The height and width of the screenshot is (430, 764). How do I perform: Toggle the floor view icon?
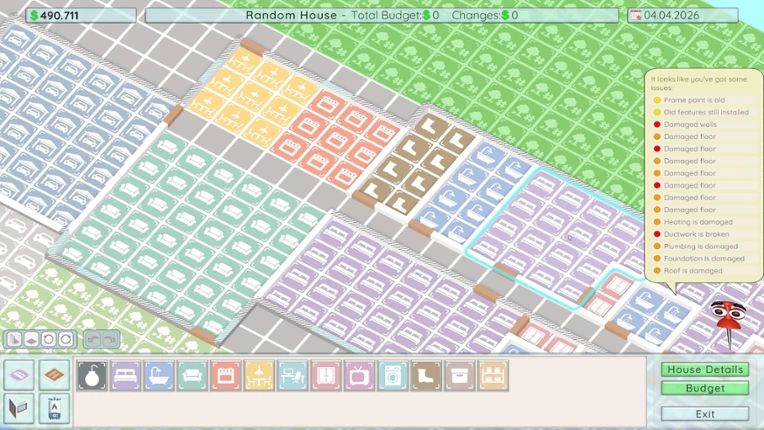tap(31, 339)
